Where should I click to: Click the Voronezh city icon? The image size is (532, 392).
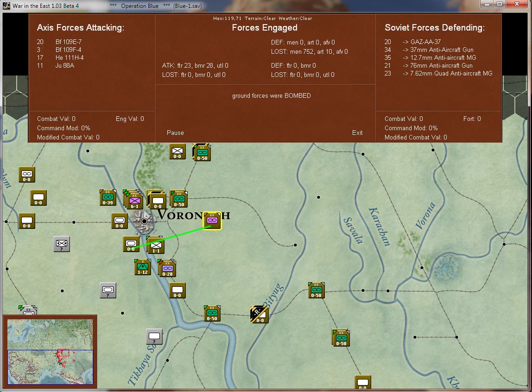(144, 221)
